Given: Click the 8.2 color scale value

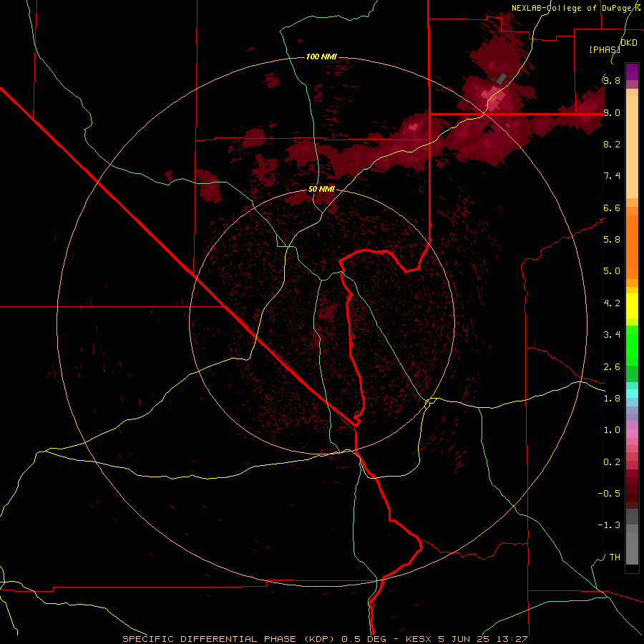Looking at the screenshot, I should point(612,144).
